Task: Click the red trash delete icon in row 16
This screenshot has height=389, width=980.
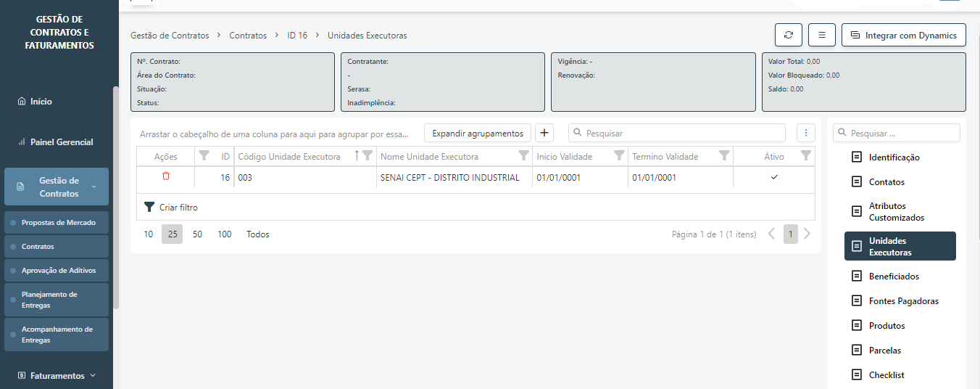Action: pos(166,176)
